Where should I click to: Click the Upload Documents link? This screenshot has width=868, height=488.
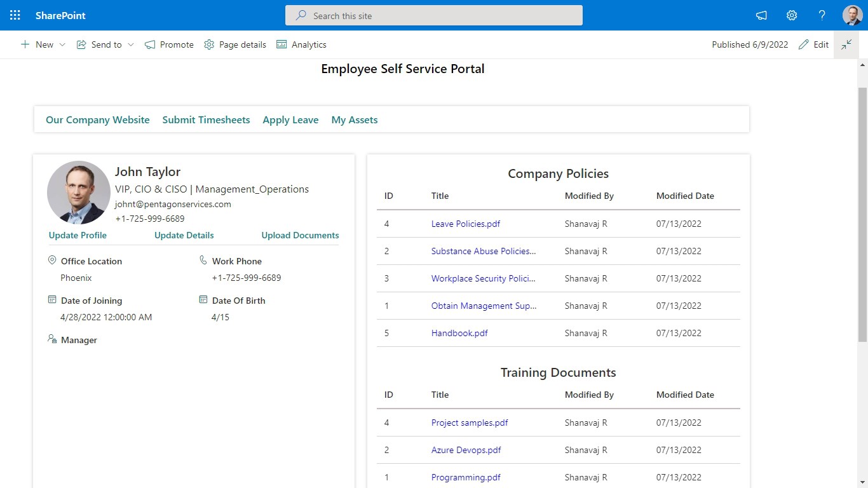coord(300,235)
